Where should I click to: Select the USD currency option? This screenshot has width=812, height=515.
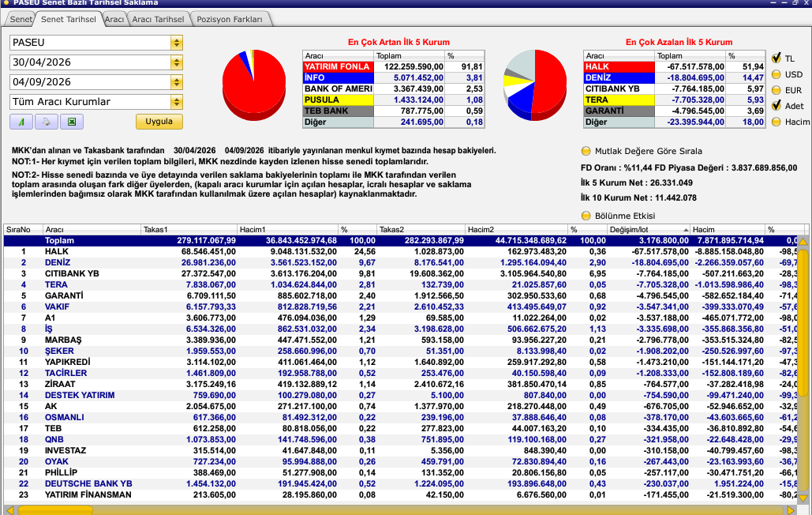click(776, 74)
